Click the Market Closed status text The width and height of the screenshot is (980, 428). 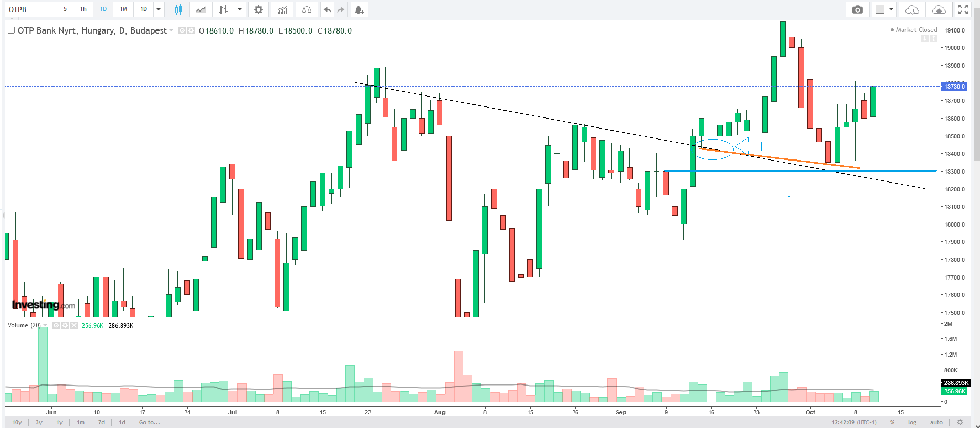coord(916,30)
